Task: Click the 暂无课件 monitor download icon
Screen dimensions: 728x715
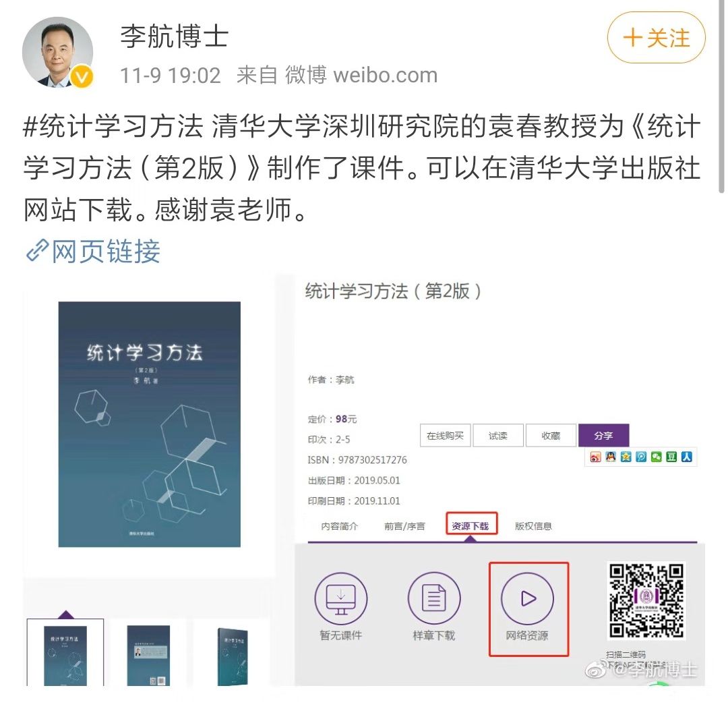Action: coord(341,598)
